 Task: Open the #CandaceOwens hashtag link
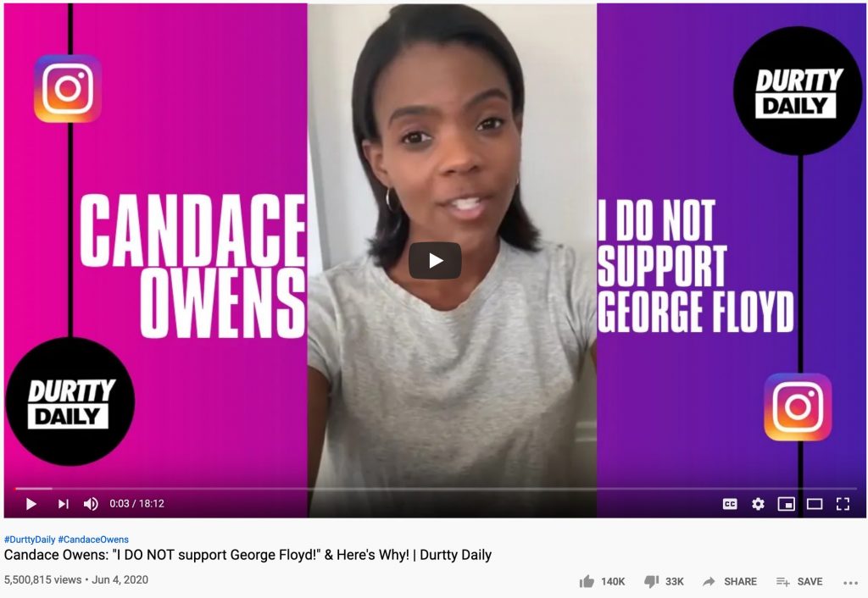(x=93, y=540)
